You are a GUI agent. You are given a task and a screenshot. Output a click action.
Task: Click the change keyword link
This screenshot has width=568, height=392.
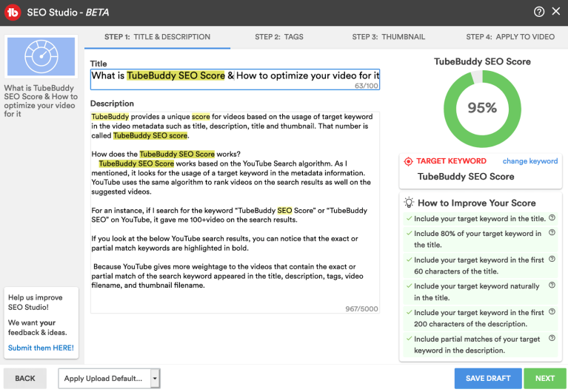[530, 161]
